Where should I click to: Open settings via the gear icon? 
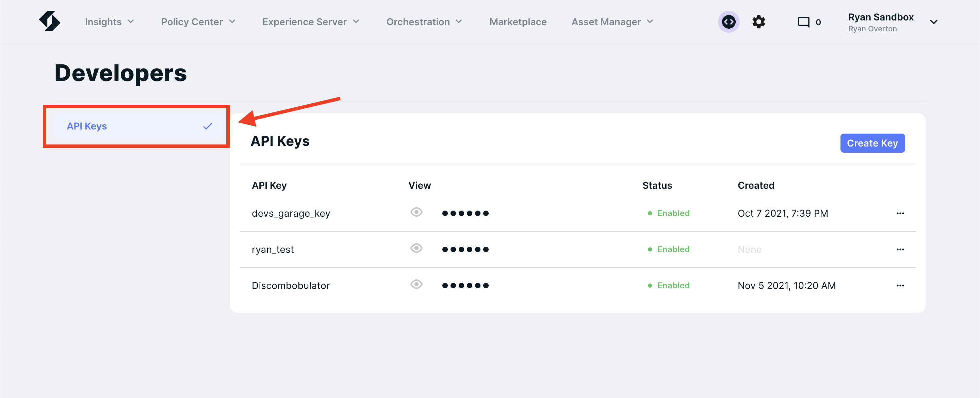(x=758, y=22)
